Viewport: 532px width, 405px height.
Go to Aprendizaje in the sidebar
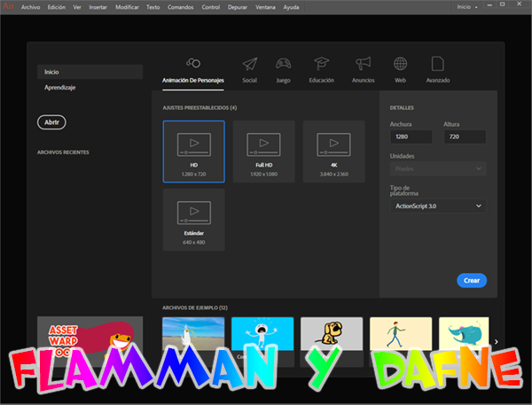click(x=59, y=88)
